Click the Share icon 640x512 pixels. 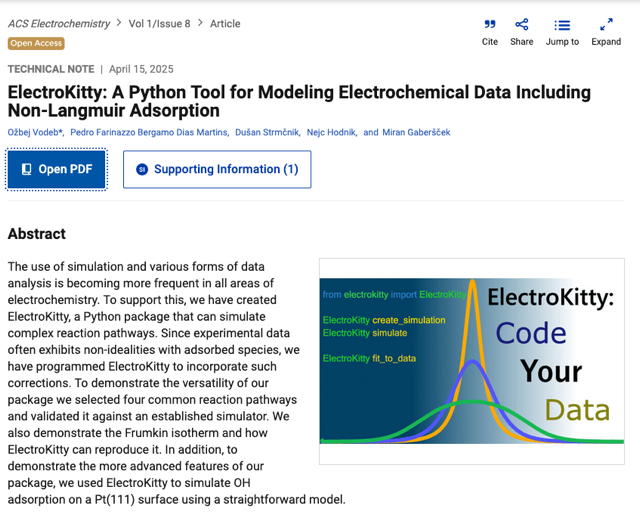point(521,25)
